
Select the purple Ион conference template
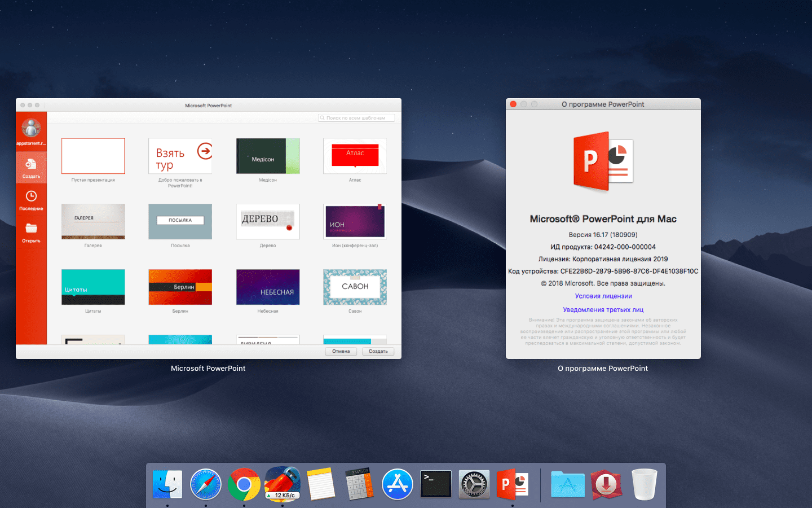355,221
